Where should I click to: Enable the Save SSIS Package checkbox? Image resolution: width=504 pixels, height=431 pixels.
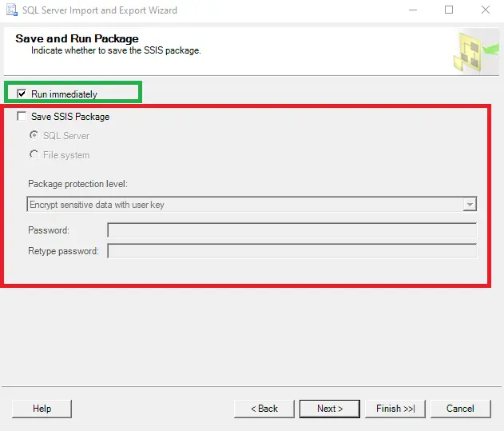pos(22,116)
